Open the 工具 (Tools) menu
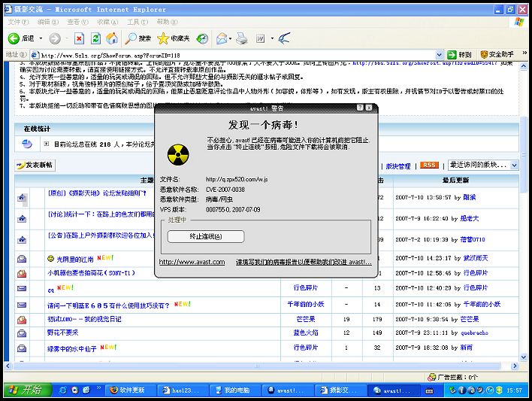The height and width of the screenshot is (401, 532). pyautogui.click(x=138, y=22)
